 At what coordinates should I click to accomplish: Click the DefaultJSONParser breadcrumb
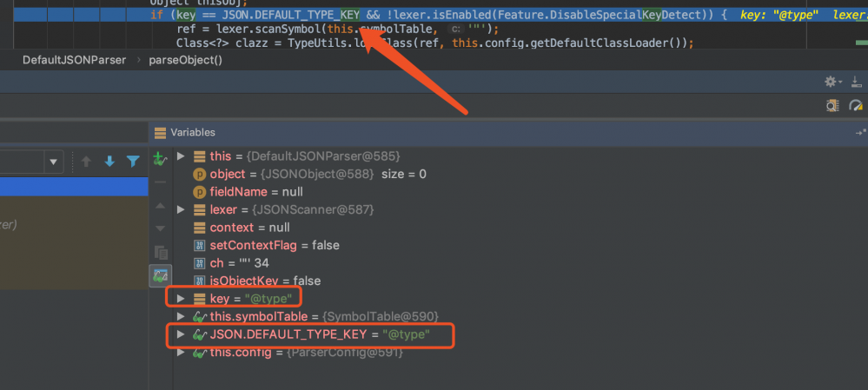74,60
